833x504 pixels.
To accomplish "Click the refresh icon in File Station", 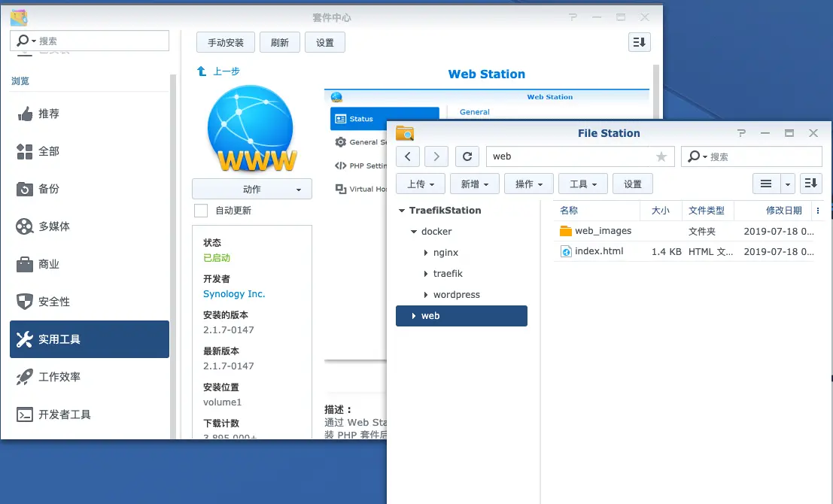I will 467,156.
